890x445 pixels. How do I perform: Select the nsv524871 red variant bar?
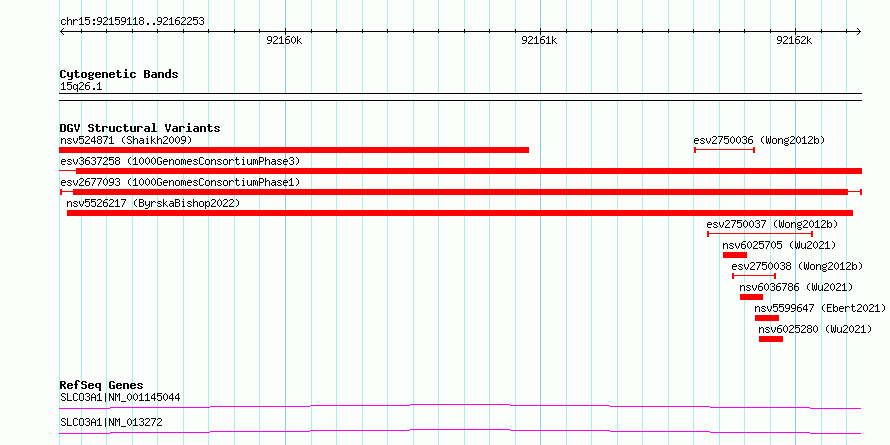[294, 150]
